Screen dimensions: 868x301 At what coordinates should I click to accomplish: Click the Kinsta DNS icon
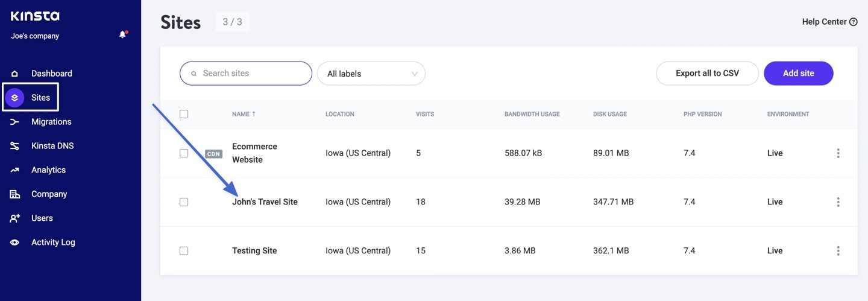[14, 146]
